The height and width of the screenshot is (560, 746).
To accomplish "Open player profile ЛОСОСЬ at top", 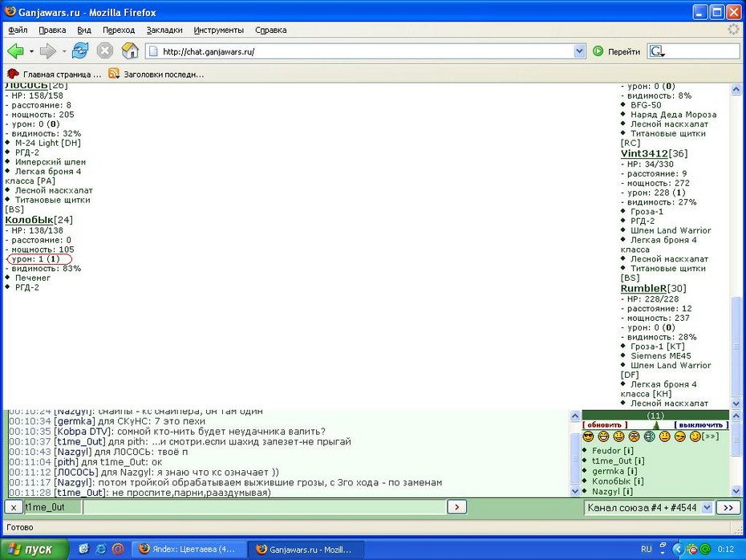I will tap(26, 86).
